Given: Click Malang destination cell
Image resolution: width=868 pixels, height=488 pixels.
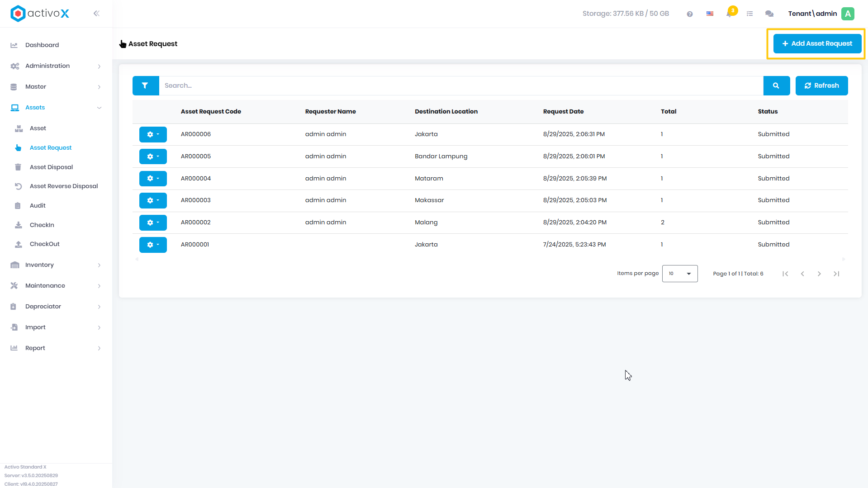Looking at the screenshot, I should (426, 223).
